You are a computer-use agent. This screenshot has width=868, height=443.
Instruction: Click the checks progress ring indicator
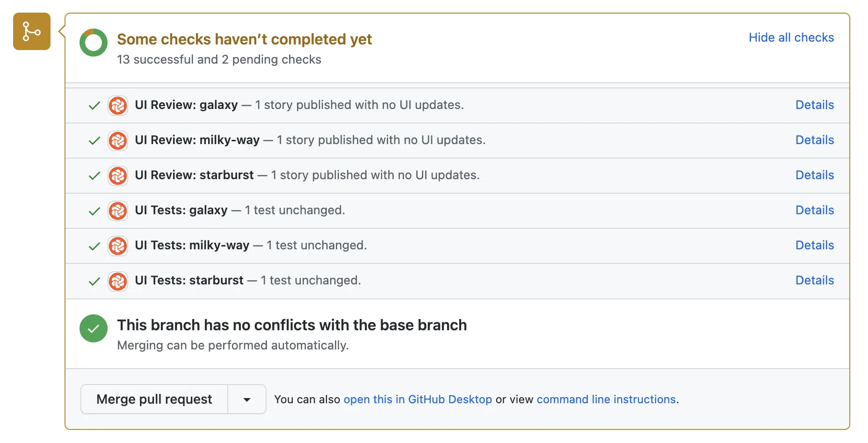(94, 42)
